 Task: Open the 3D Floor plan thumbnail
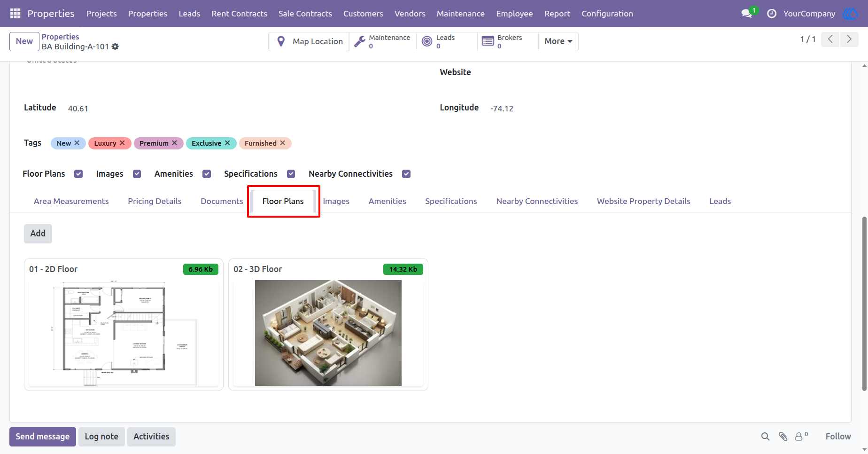[328, 333]
